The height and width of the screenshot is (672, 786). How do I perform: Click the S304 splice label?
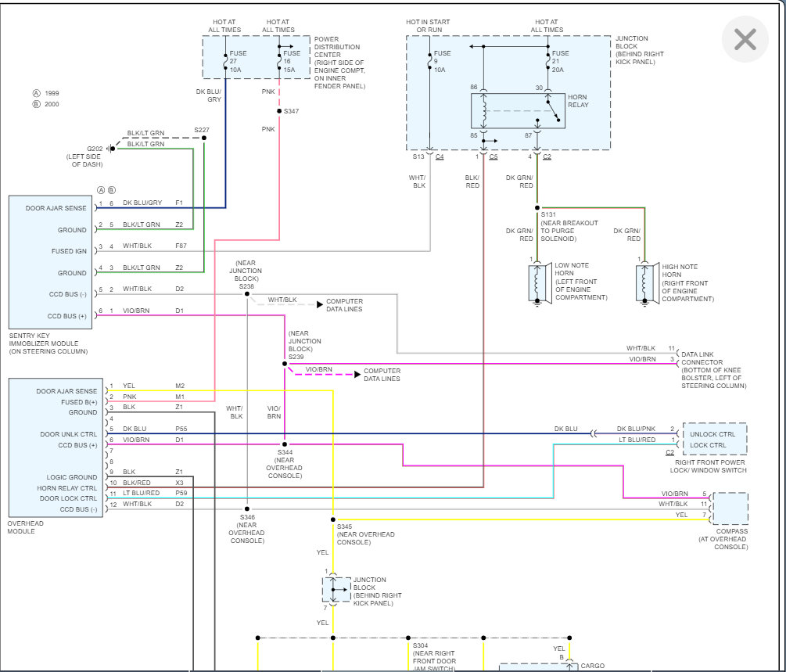(x=420, y=645)
